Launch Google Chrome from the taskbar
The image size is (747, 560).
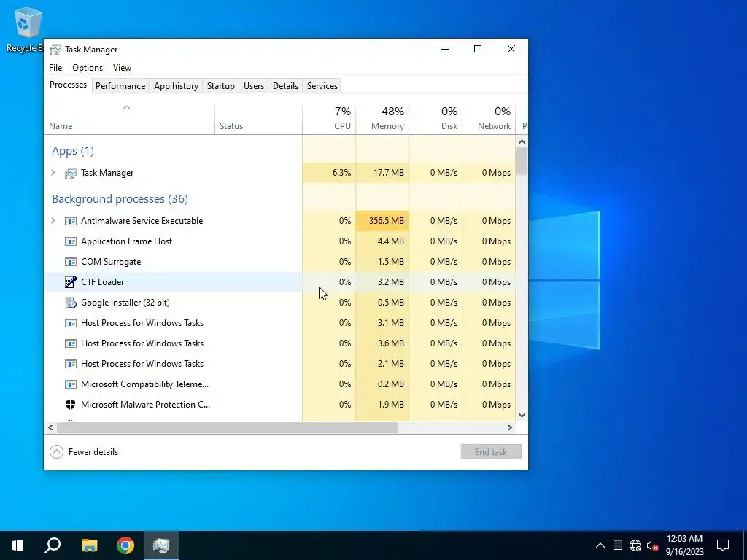[x=125, y=545]
